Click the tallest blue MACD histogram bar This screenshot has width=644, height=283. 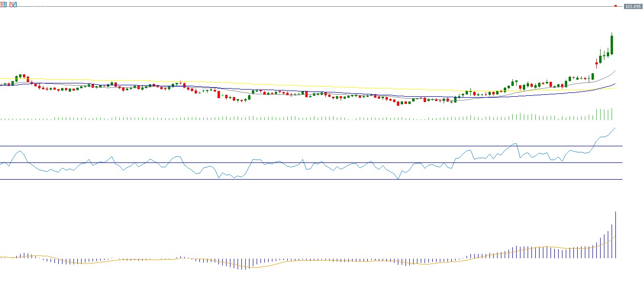[x=615, y=236]
